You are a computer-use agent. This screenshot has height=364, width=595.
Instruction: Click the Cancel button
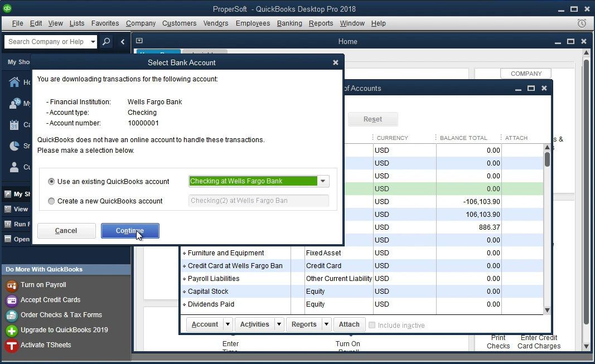pyautogui.click(x=66, y=231)
